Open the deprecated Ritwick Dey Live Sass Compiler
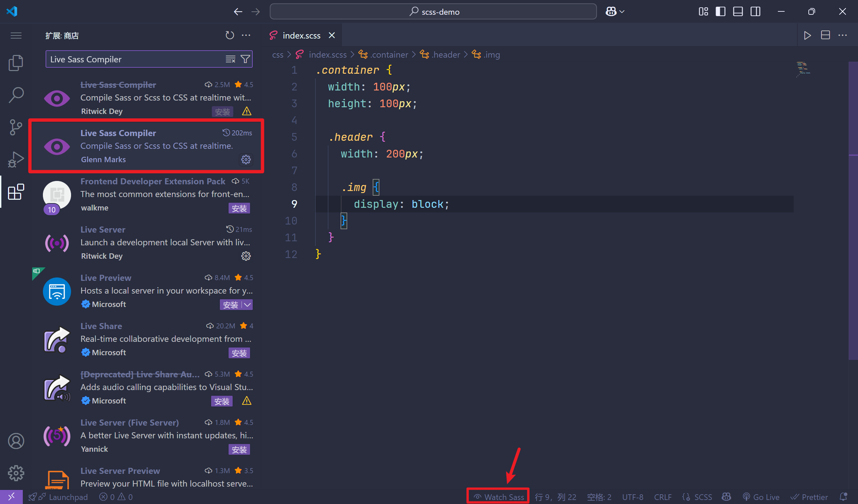 146,98
